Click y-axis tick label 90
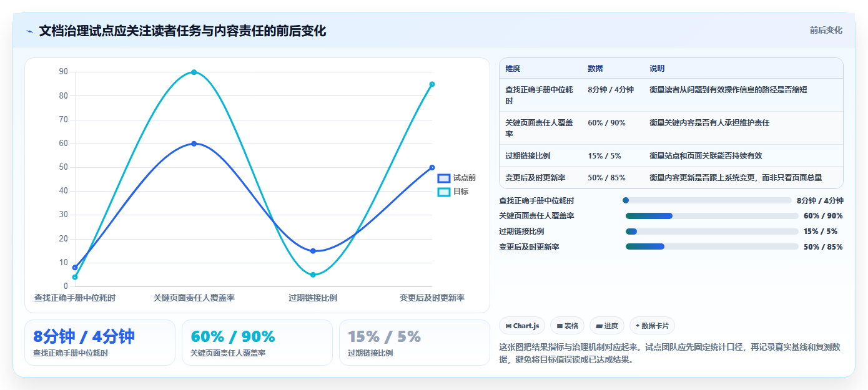The image size is (868, 390). (x=64, y=72)
